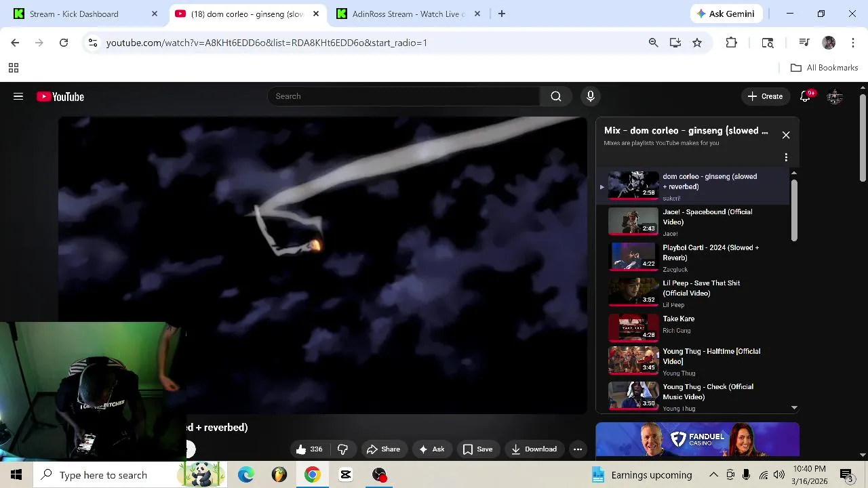Select dom corleo ginseng playlist entry
This screenshot has height=488, width=868.
(693, 186)
